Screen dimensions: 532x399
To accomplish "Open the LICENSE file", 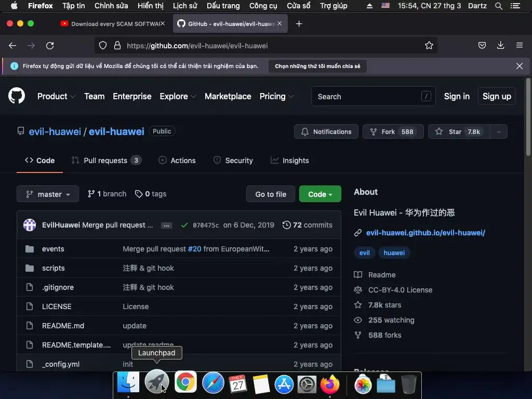I will pyautogui.click(x=57, y=307).
